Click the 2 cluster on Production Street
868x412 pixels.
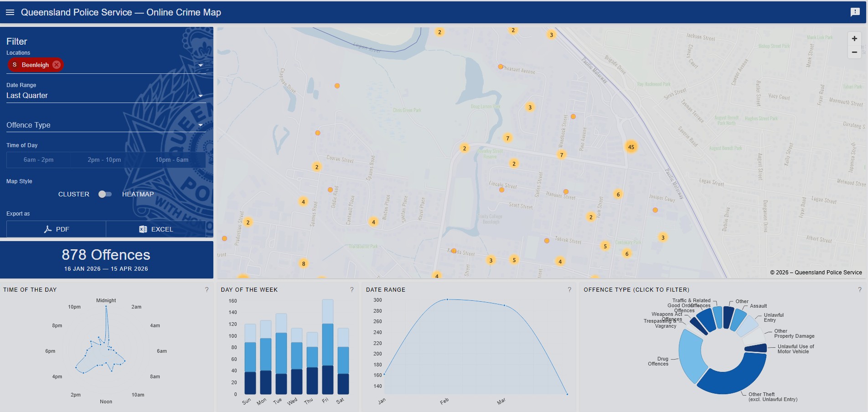click(248, 222)
